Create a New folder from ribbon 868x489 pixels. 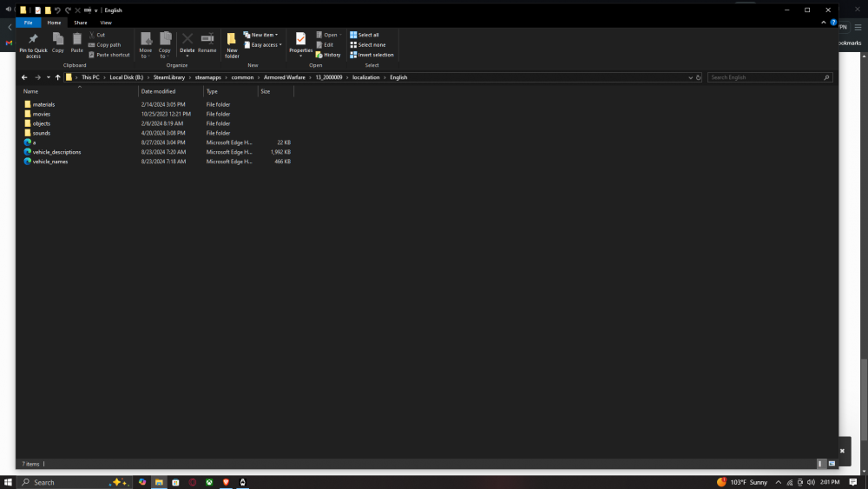232,45
